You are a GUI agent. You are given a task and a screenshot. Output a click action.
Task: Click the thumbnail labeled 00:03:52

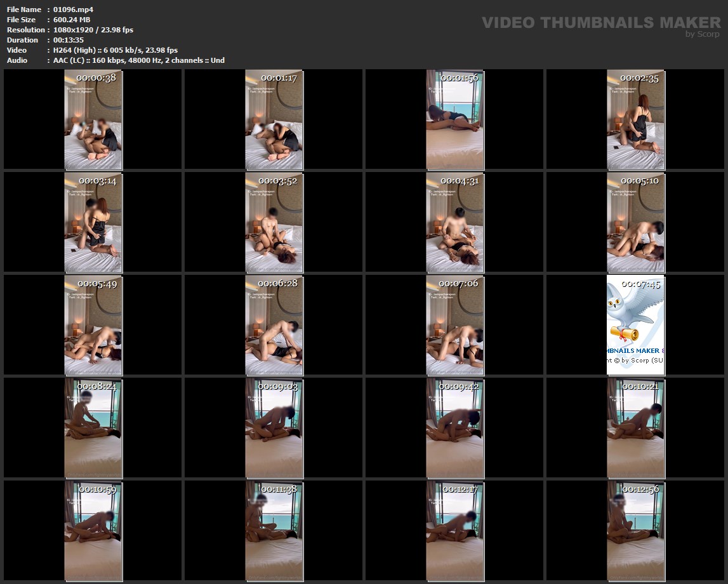coord(274,222)
